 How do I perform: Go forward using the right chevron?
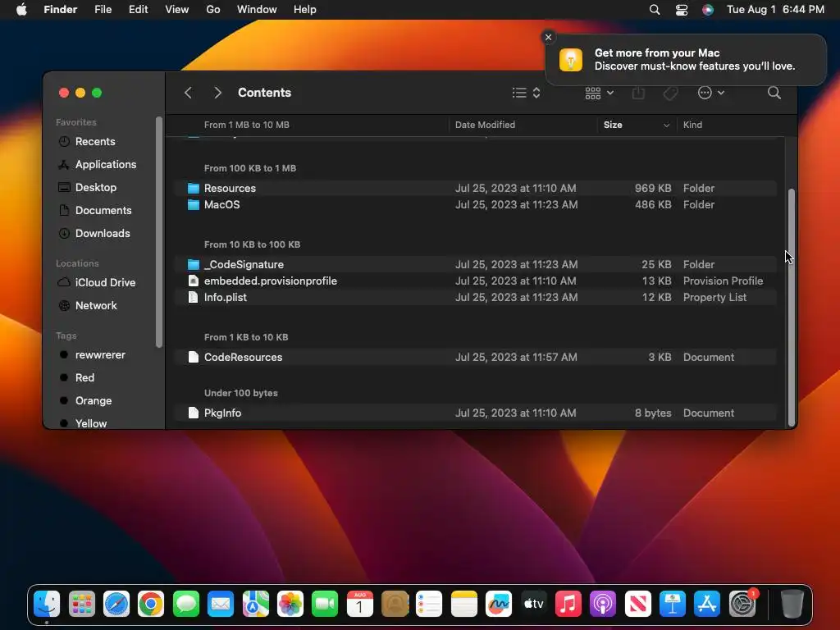(217, 93)
